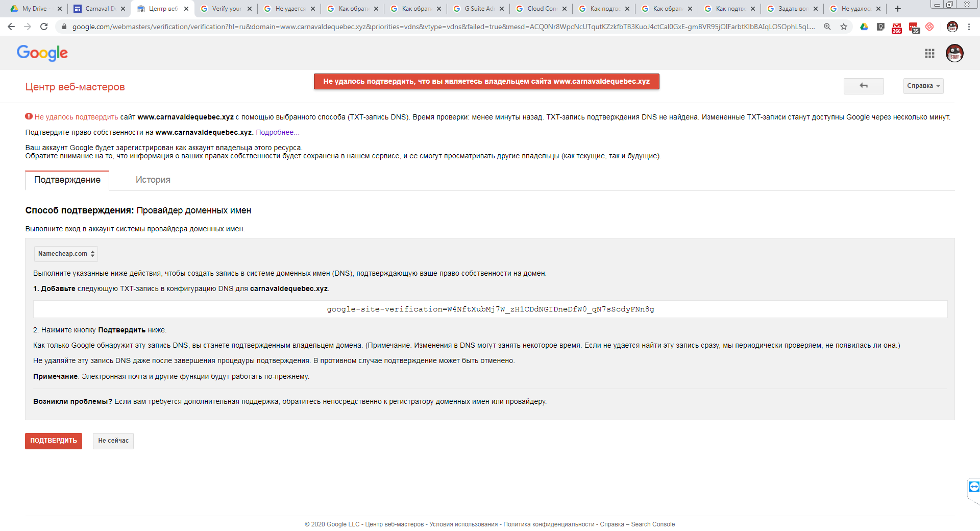This screenshot has width=980, height=531.
Task: Reload the page with the refresh icon
Action: pyautogui.click(x=44, y=27)
